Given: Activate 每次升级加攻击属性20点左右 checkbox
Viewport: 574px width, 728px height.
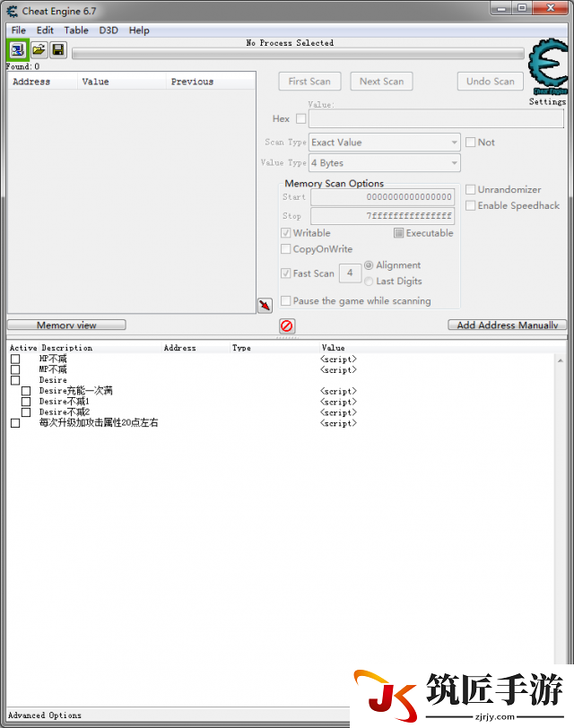Looking at the screenshot, I should click(15, 423).
